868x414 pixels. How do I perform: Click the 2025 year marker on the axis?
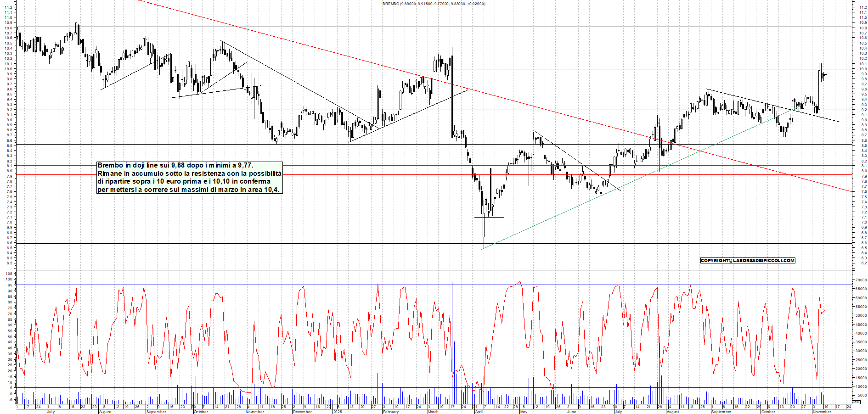pos(338,412)
